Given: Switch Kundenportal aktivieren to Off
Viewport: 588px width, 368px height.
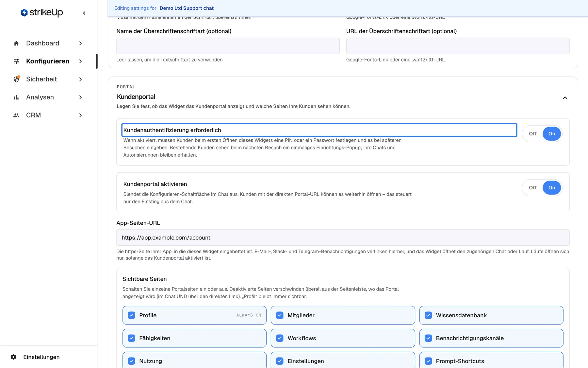Looking at the screenshot, I should tap(533, 187).
